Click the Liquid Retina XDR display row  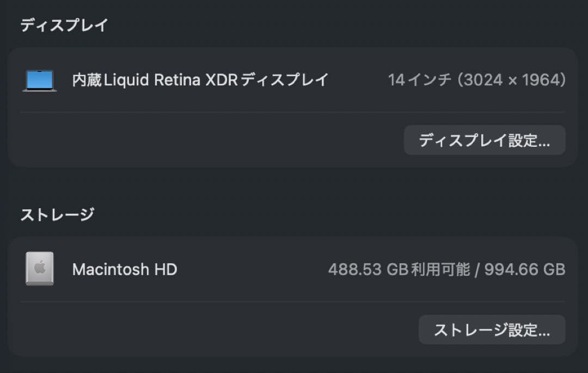click(294, 79)
